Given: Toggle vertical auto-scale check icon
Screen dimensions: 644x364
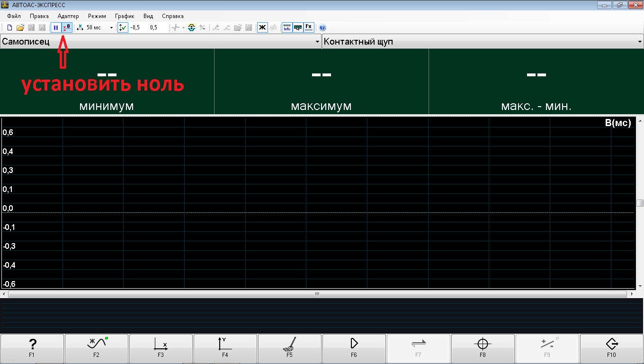Looking at the screenshot, I should point(123,27).
